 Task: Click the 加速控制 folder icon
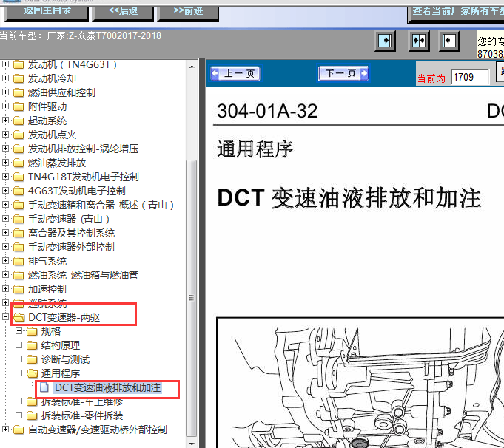19,289
